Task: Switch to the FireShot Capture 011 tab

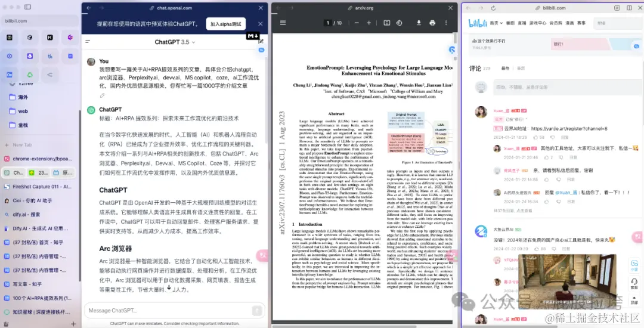Action: [x=39, y=187]
